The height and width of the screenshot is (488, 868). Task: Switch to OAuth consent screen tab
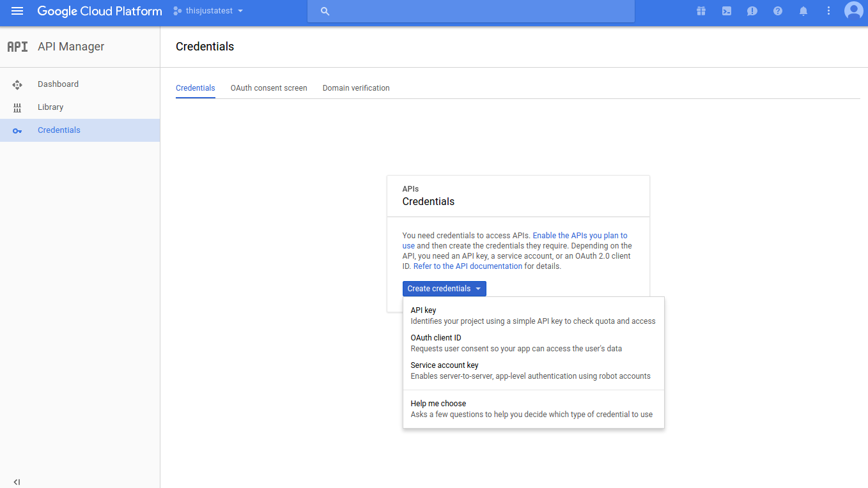coord(269,88)
